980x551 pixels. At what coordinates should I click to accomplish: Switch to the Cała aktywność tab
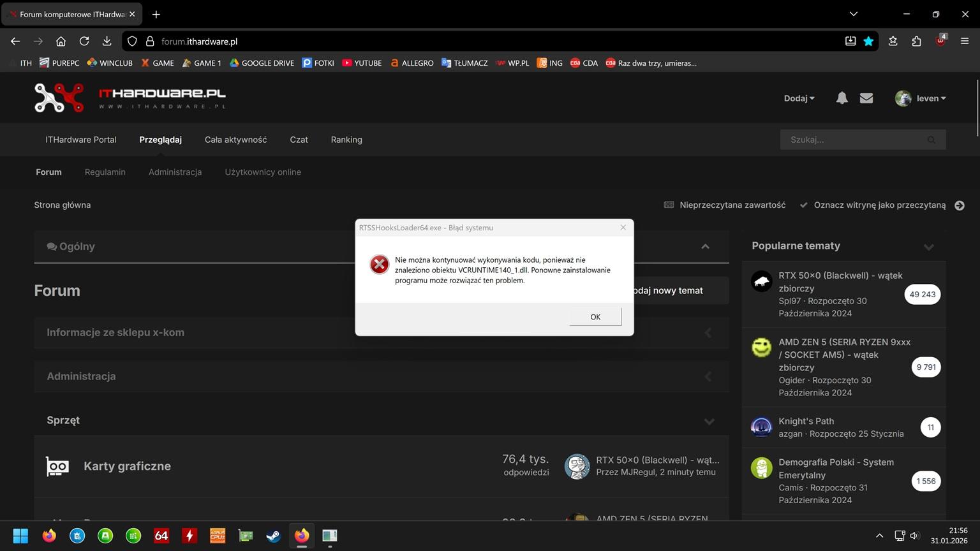[235, 140]
